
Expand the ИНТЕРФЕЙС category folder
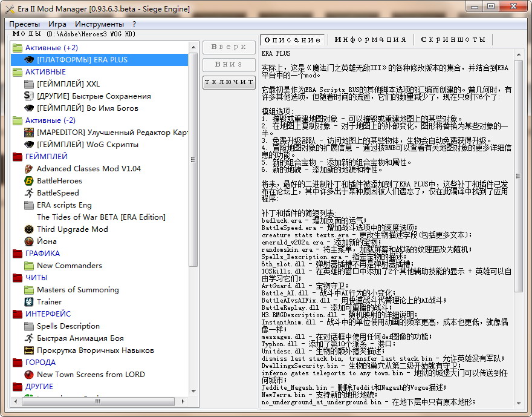[x=18, y=314]
